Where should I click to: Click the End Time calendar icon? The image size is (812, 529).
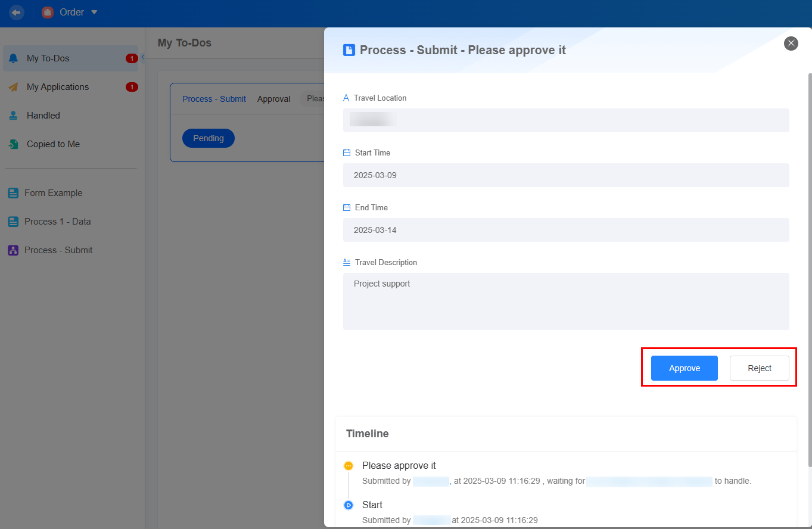click(x=347, y=208)
